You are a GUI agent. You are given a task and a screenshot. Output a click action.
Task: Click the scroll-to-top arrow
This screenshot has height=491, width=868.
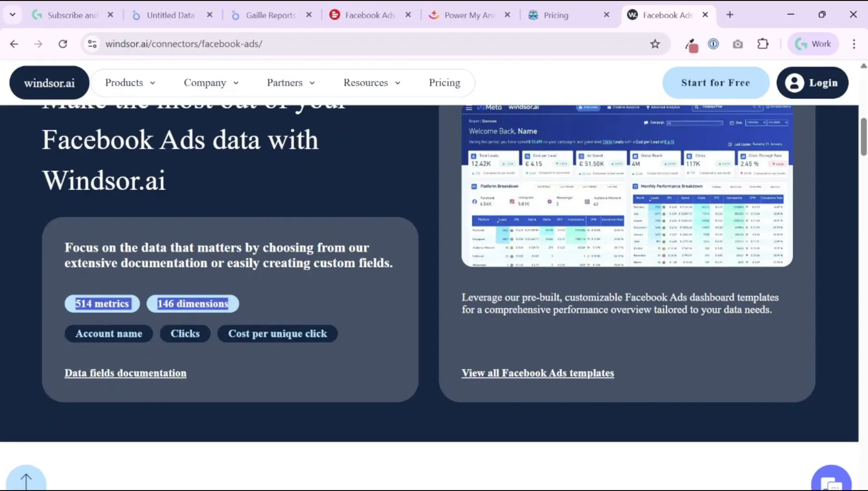click(x=26, y=480)
